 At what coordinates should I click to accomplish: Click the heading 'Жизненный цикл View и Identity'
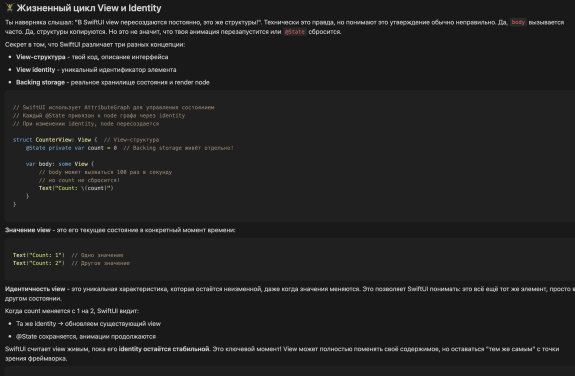click(x=89, y=8)
